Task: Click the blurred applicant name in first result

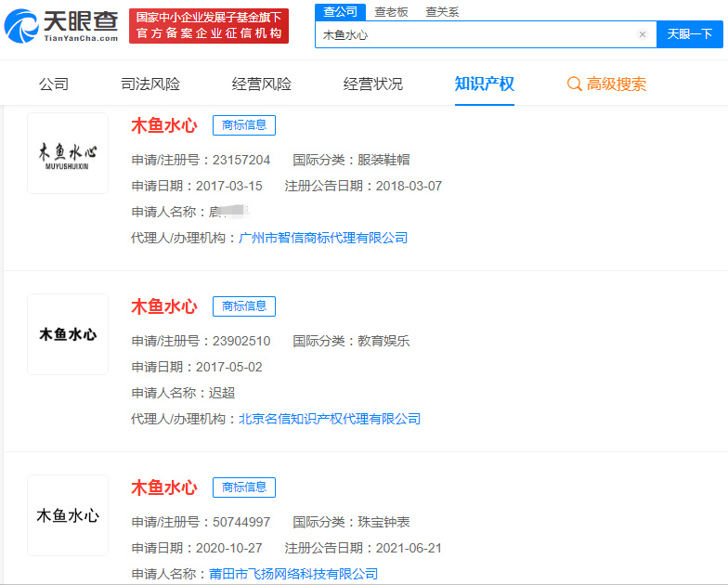Action: tap(228, 212)
